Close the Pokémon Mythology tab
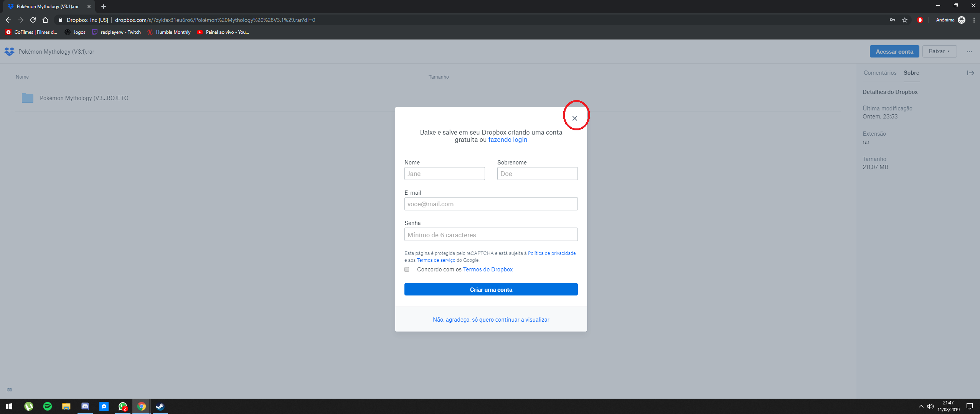 click(89, 7)
